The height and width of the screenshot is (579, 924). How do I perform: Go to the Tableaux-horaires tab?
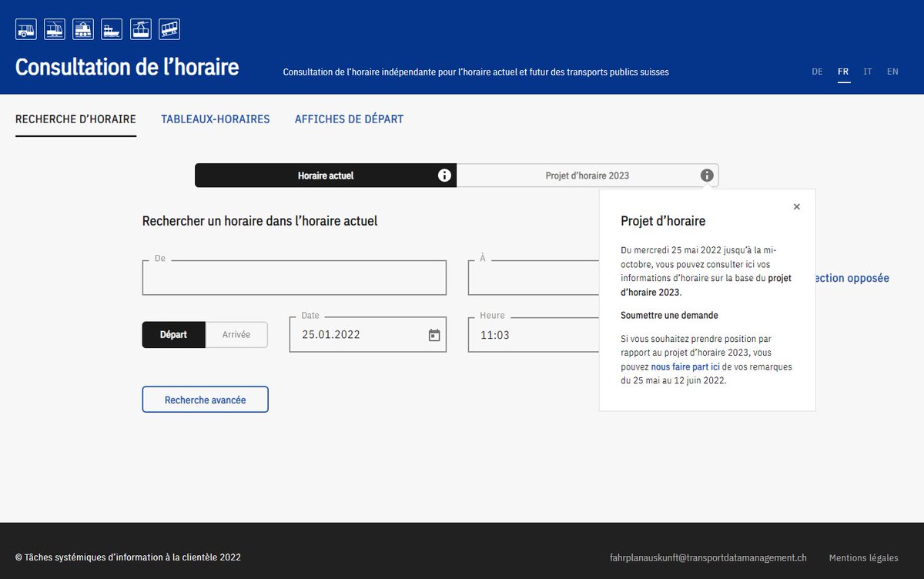[x=216, y=119]
